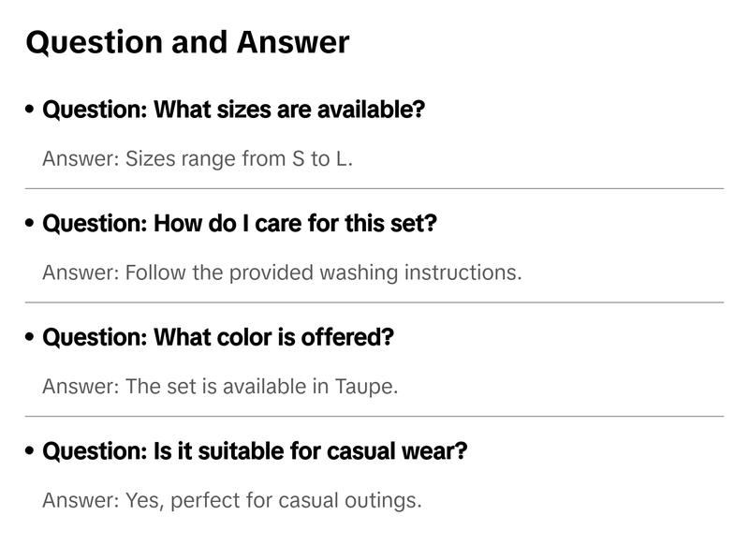The image size is (749, 560).
Task: Expand the "What color is offered?" question
Action: (x=218, y=337)
